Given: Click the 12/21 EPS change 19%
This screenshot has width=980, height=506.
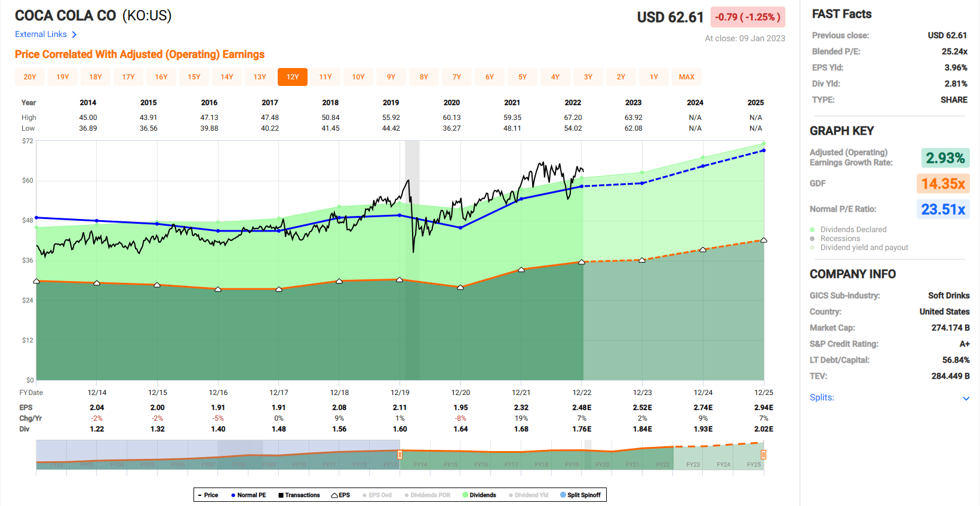Looking at the screenshot, I should coord(521,418).
